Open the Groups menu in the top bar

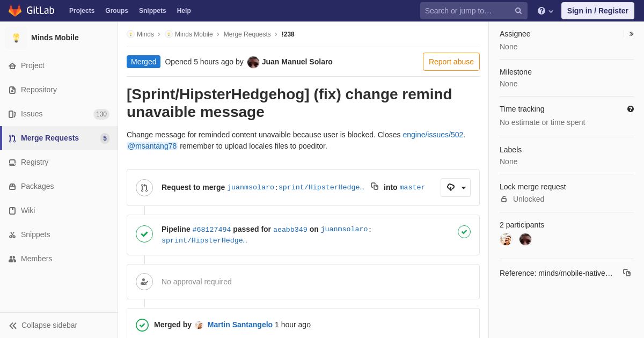(116, 11)
